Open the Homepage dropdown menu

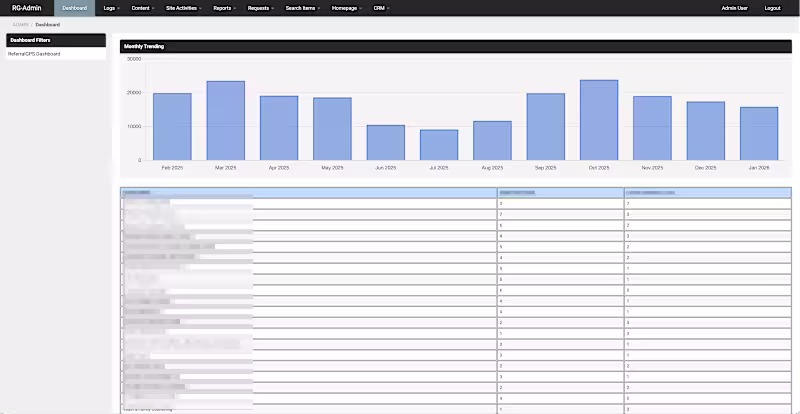pos(346,8)
